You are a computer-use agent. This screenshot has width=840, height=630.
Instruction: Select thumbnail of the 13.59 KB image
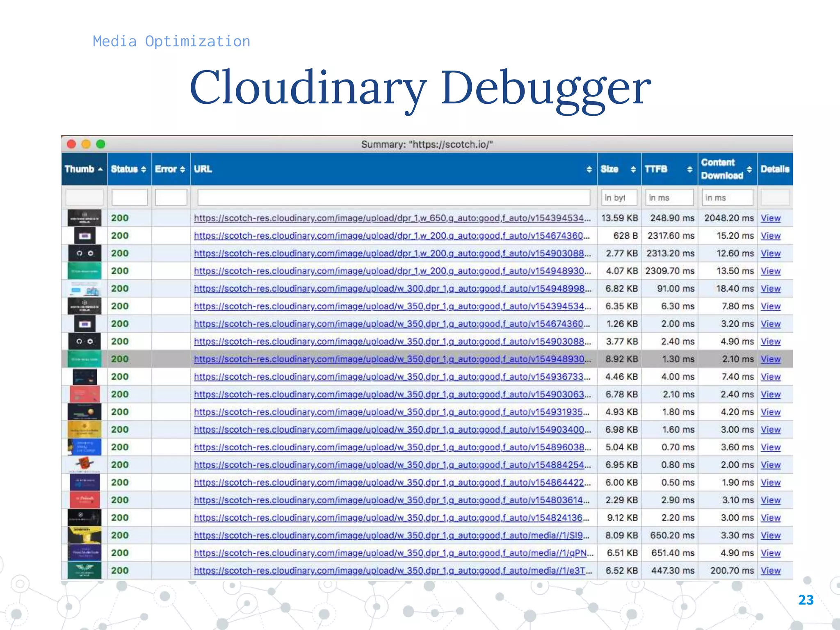pos(84,218)
